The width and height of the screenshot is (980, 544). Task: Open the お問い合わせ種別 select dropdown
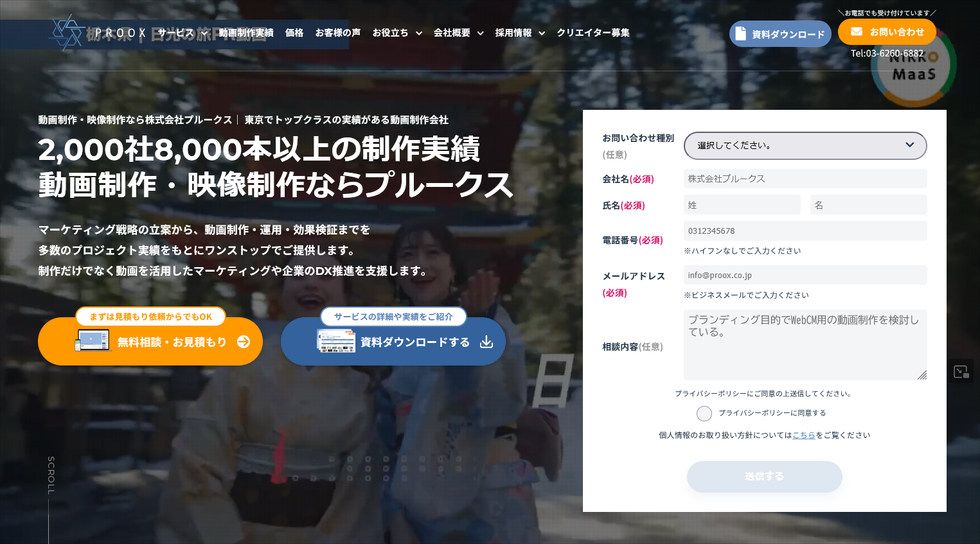pyautogui.click(x=805, y=146)
